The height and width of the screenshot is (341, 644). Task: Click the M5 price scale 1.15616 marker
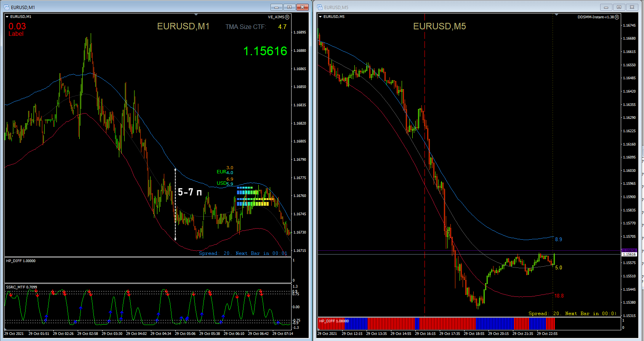(x=629, y=254)
